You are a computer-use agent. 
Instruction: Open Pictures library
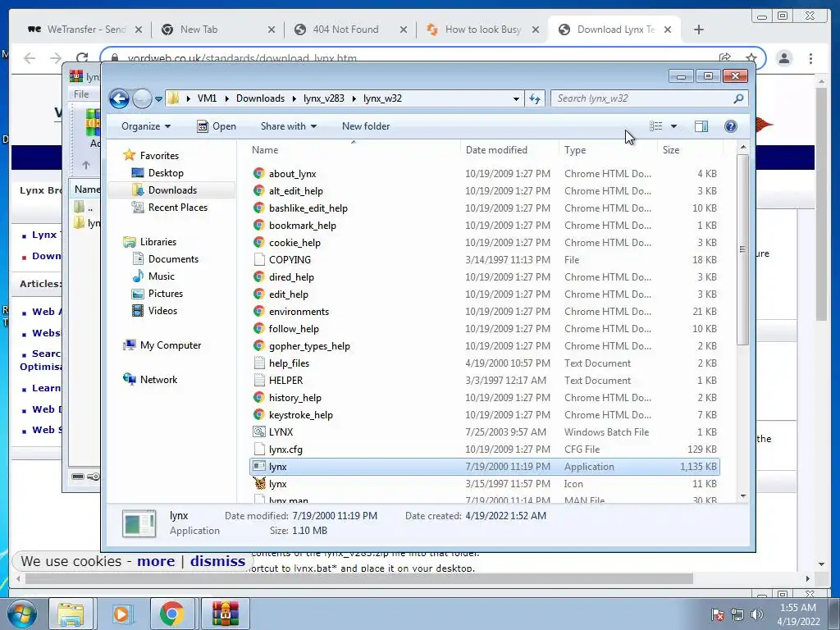(x=166, y=294)
